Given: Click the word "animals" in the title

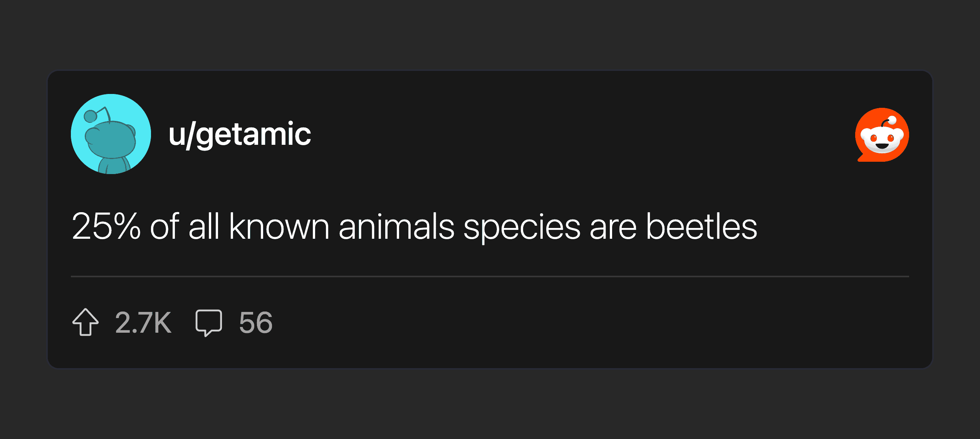Looking at the screenshot, I should 396,227.
